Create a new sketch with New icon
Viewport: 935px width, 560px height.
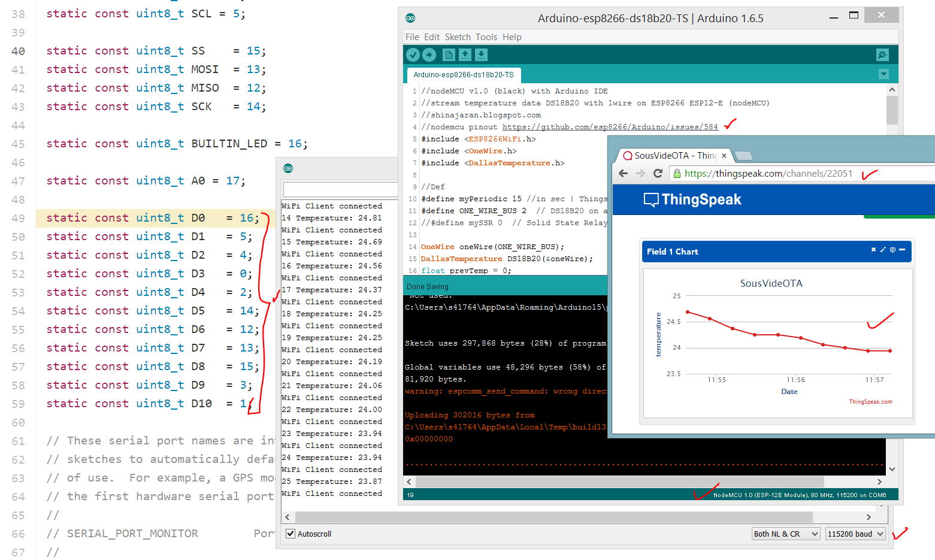449,55
